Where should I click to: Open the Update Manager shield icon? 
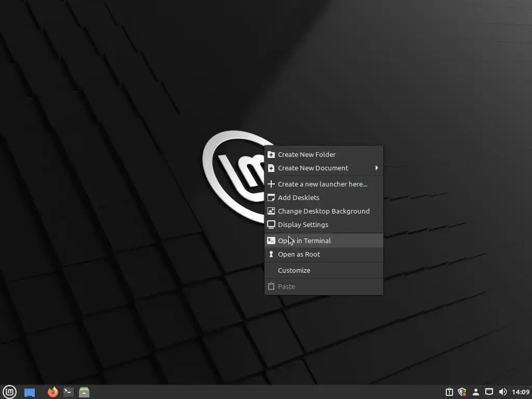coord(462,392)
